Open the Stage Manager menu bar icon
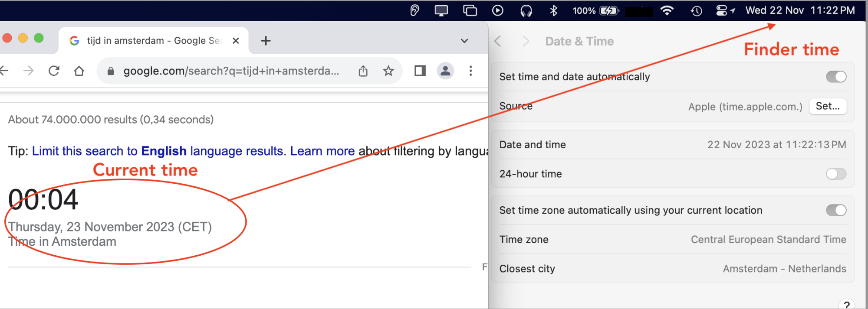868x309 pixels. pyautogui.click(x=470, y=10)
